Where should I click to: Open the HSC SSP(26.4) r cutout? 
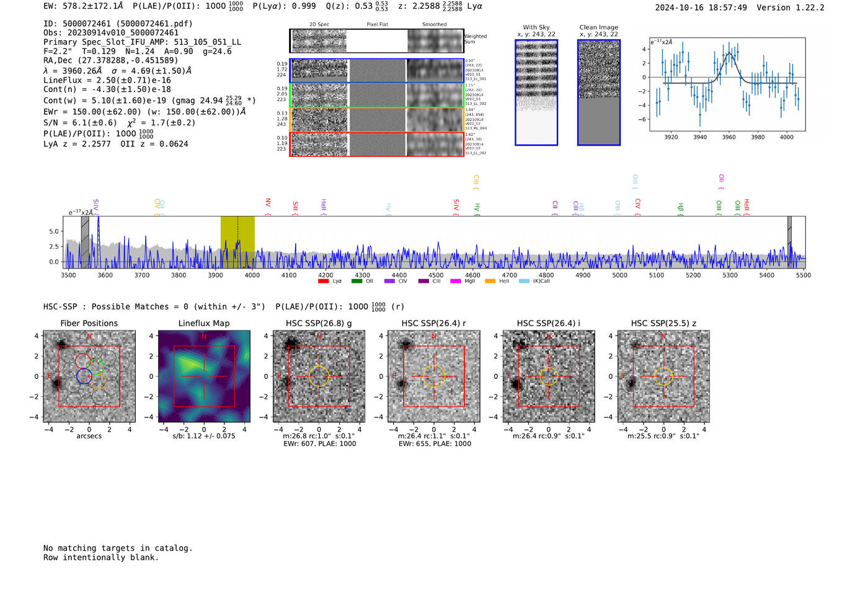pyautogui.click(x=434, y=376)
